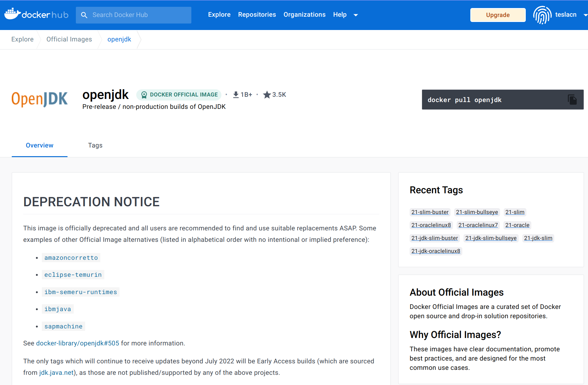Visit the jdk.java.net link
The height and width of the screenshot is (385, 588).
(56, 372)
